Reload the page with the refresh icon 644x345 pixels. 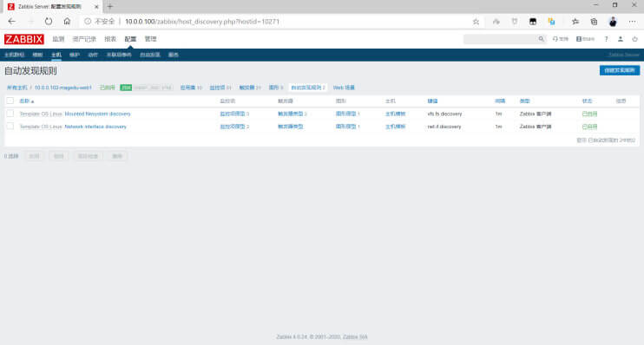[49, 22]
